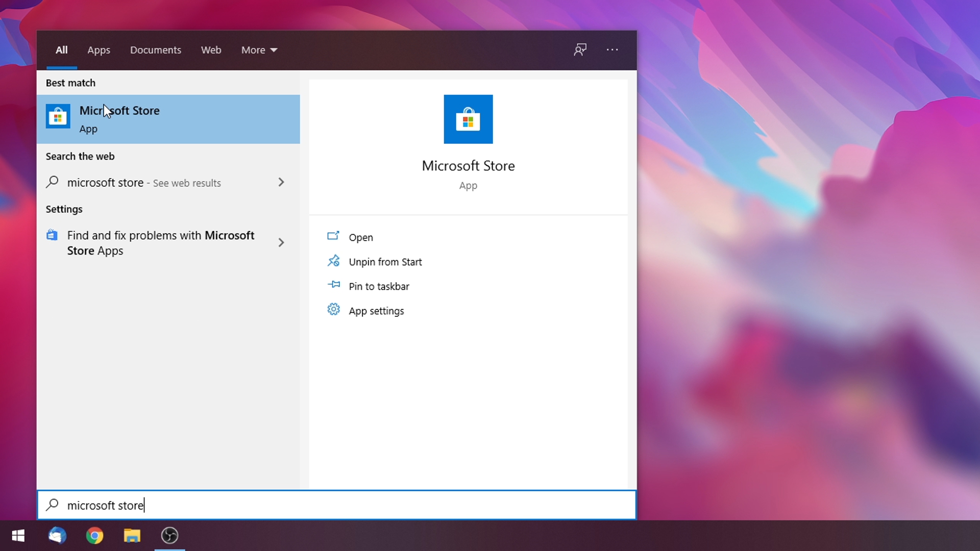The height and width of the screenshot is (551, 980).
Task: Select the Web tab
Action: (x=211, y=50)
